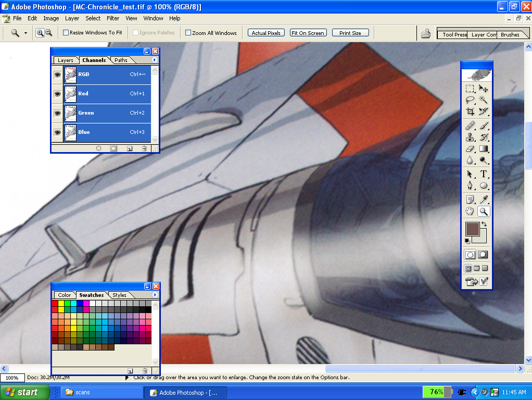Image resolution: width=532 pixels, height=400 pixels.
Task: Open the Layer menu
Action: pos(72,18)
